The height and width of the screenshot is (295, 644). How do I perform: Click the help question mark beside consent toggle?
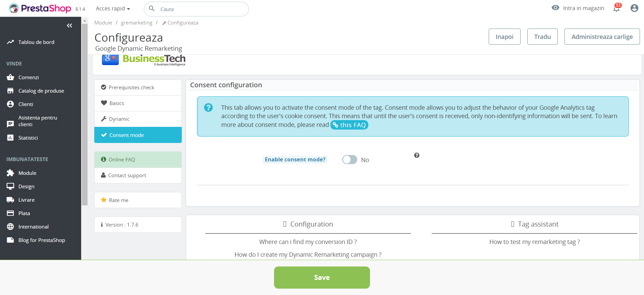[x=417, y=155]
